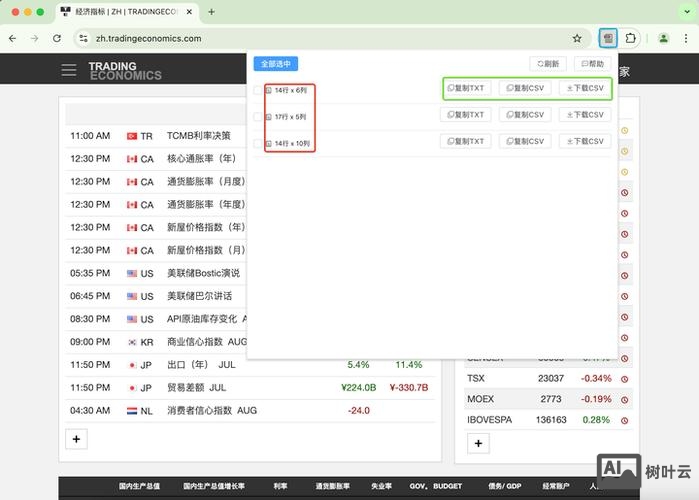Copy TXT for the 14行 x 6列 table
Viewport: 699px width, 500px height.
466,88
